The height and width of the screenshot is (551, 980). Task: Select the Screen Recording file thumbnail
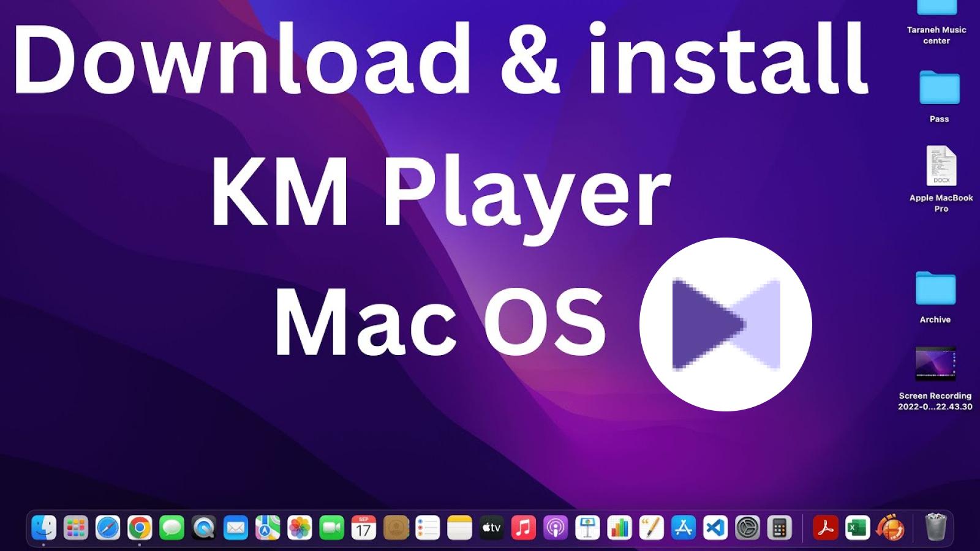[x=935, y=364]
